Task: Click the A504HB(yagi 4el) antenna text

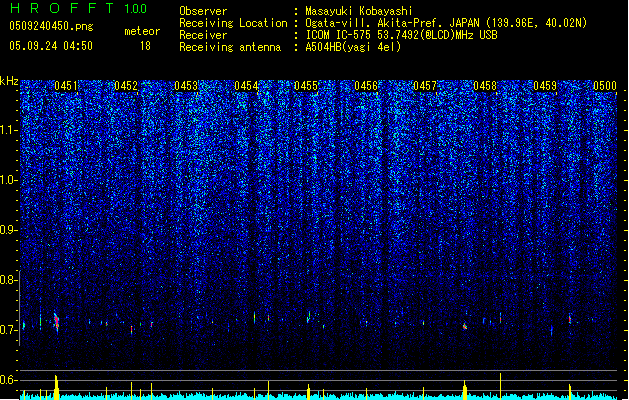Action: point(353,47)
